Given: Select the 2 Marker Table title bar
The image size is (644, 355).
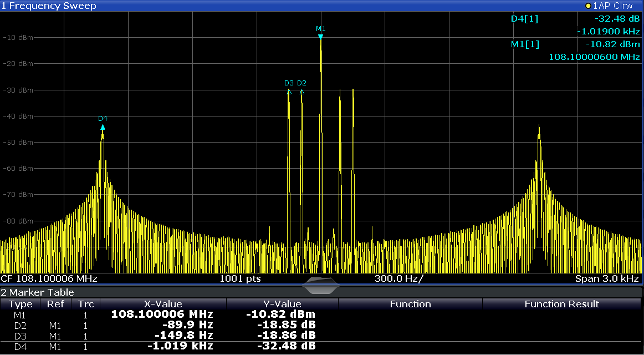Looking at the screenshot, I should point(37,292).
